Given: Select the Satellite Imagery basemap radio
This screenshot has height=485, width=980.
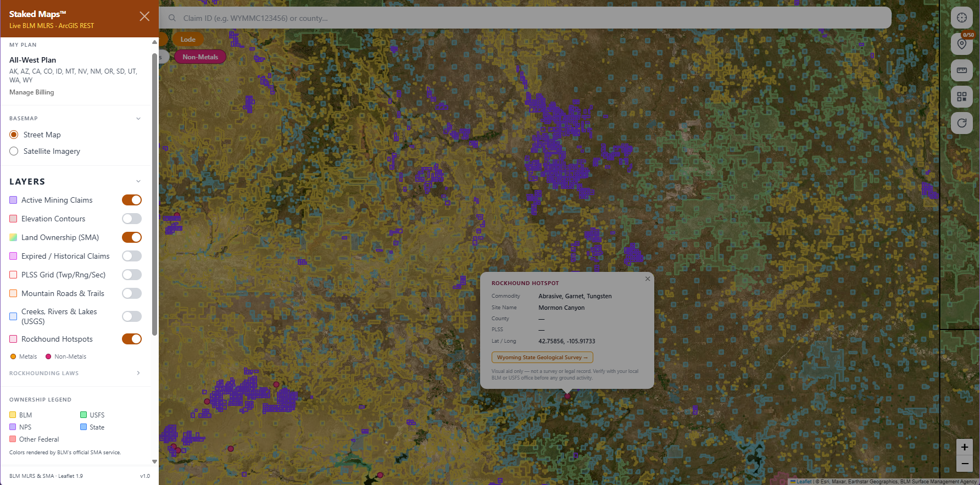Looking at the screenshot, I should (14, 151).
